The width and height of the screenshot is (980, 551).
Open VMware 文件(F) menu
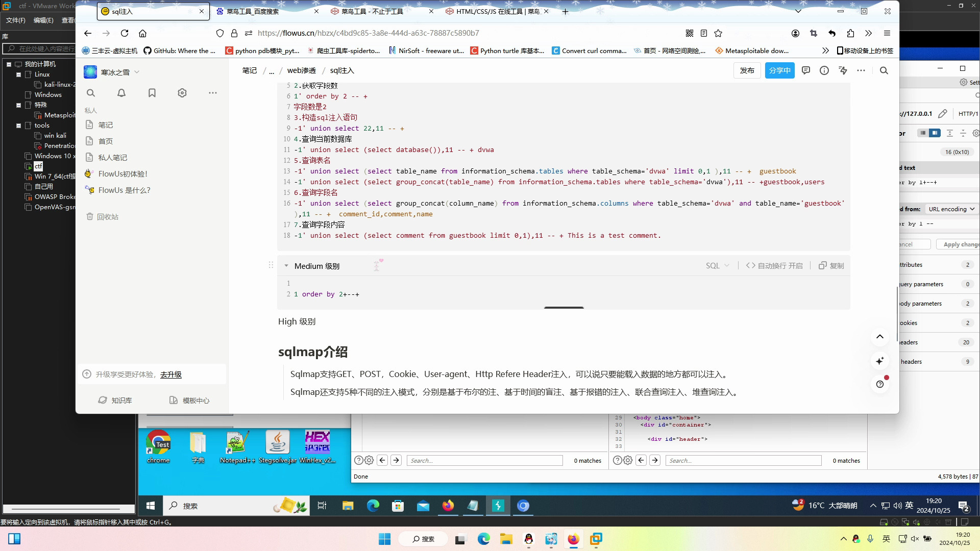point(16,20)
